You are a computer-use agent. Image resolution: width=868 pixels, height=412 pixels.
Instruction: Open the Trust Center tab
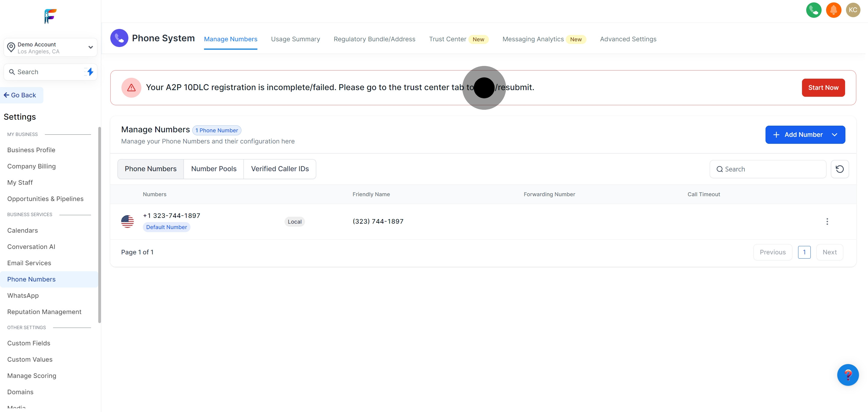tap(448, 39)
